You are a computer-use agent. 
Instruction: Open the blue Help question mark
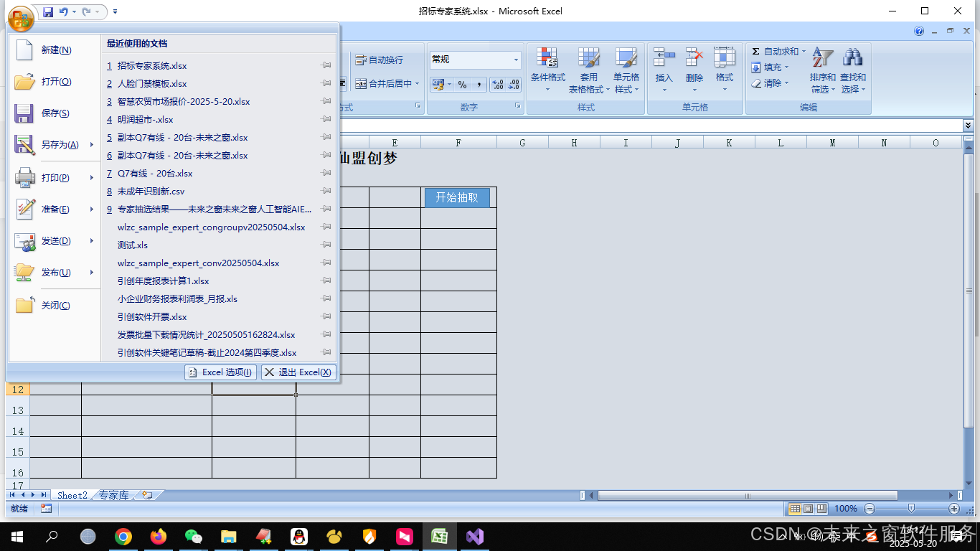pyautogui.click(x=919, y=32)
